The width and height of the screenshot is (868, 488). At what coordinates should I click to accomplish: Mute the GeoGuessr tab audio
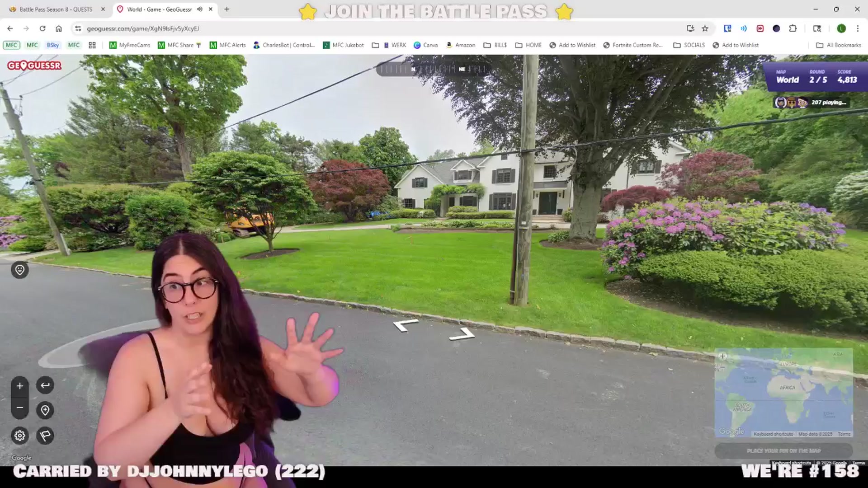click(x=200, y=9)
